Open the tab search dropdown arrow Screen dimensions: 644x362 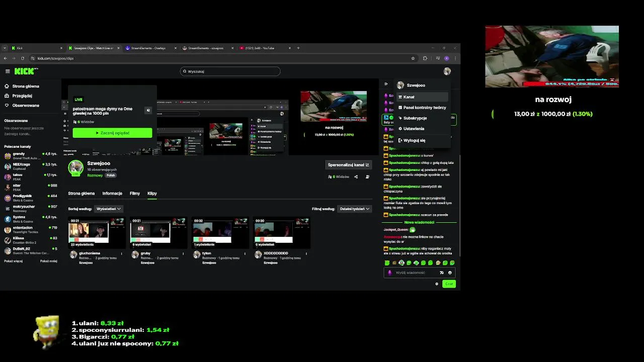click(5, 48)
